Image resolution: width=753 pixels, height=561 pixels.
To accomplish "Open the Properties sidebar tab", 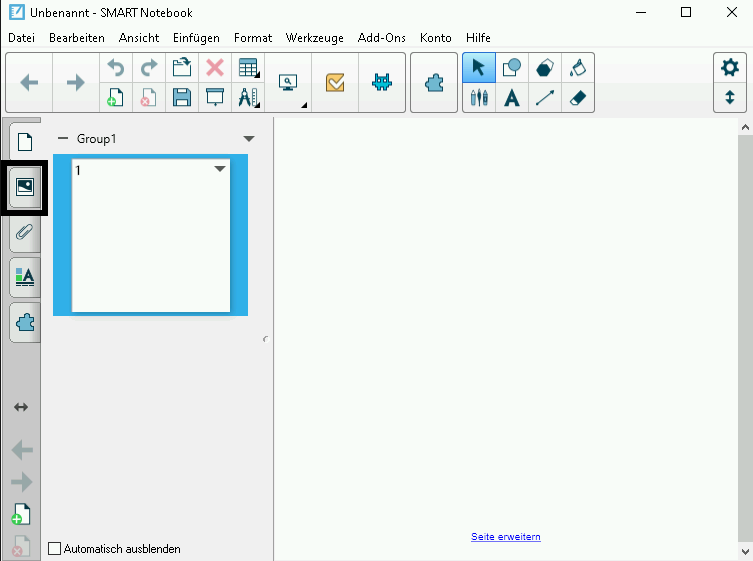I will tap(25, 277).
